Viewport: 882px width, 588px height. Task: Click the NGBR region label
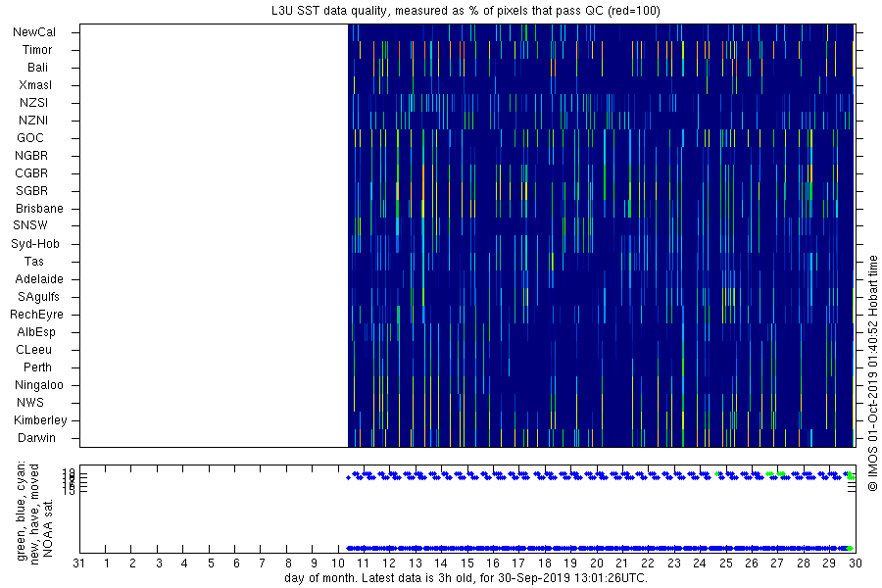click(x=31, y=155)
